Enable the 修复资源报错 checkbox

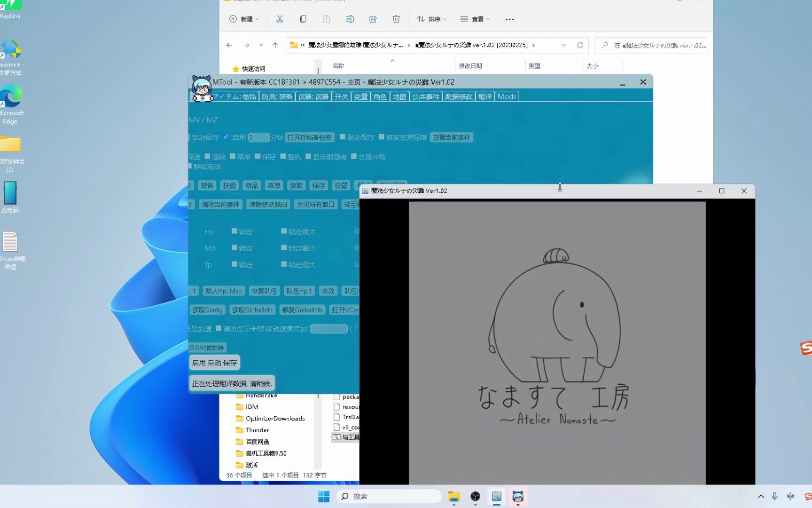pyautogui.click(x=382, y=137)
